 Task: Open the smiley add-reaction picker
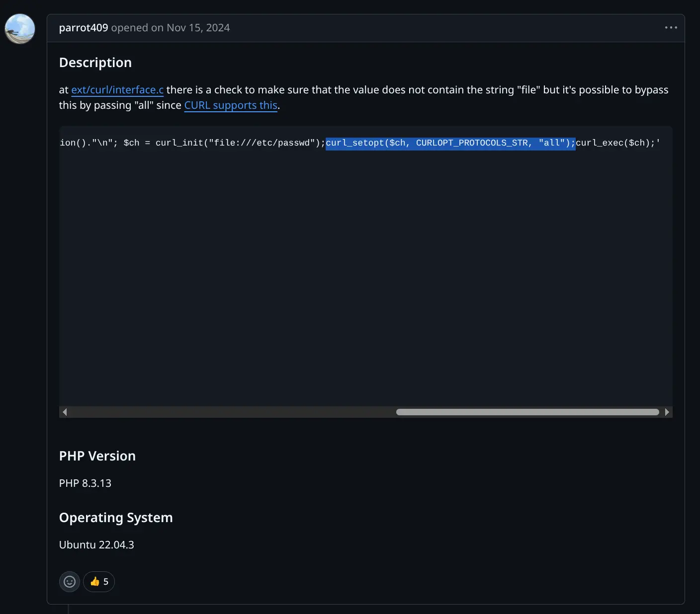tap(70, 582)
